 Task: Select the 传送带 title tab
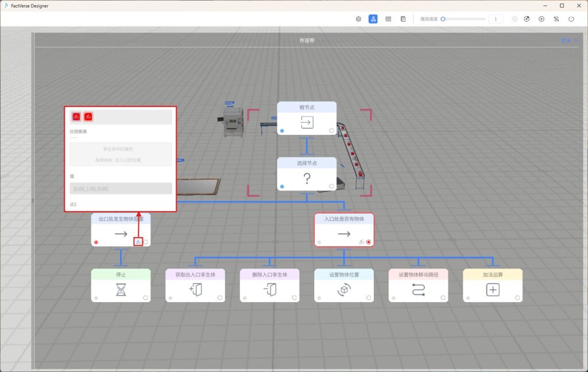pyautogui.click(x=307, y=41)
